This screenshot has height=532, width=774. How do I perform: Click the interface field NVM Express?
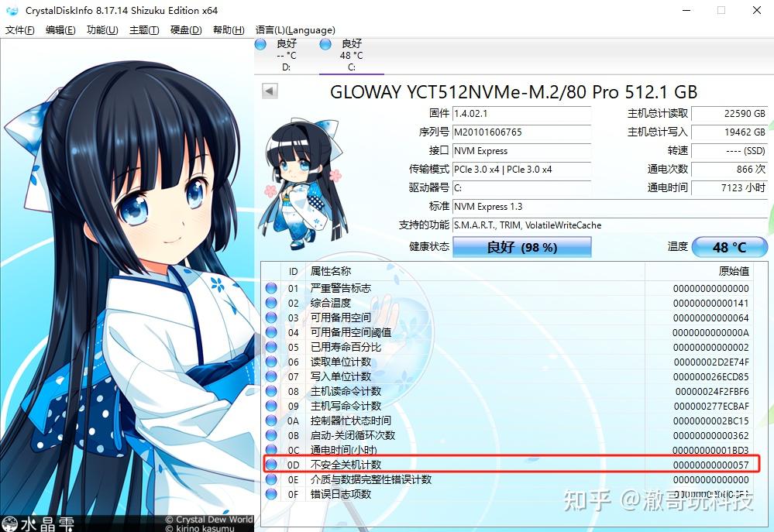pyautogui.click(x=521, y=151)
